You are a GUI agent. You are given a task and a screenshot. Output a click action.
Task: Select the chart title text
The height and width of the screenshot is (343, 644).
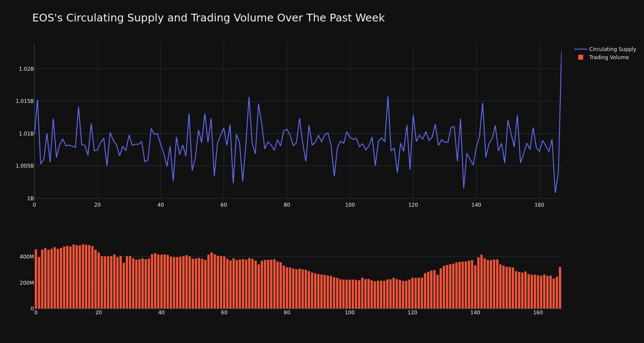(x=208, y=18)
